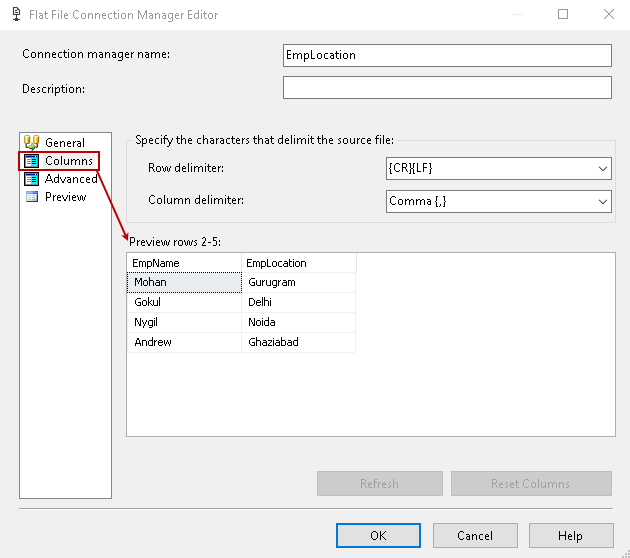Select the EmpName column header
This screenshot has height=558, width=630.
[184, 263]
